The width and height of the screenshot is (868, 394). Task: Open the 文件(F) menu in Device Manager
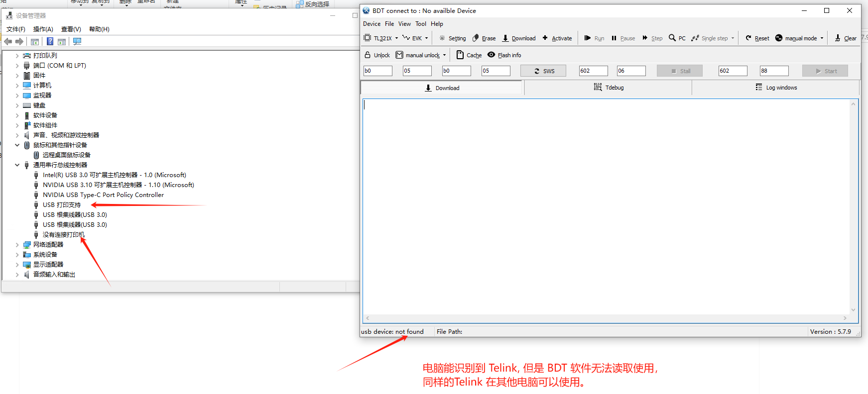pos(16,29)
